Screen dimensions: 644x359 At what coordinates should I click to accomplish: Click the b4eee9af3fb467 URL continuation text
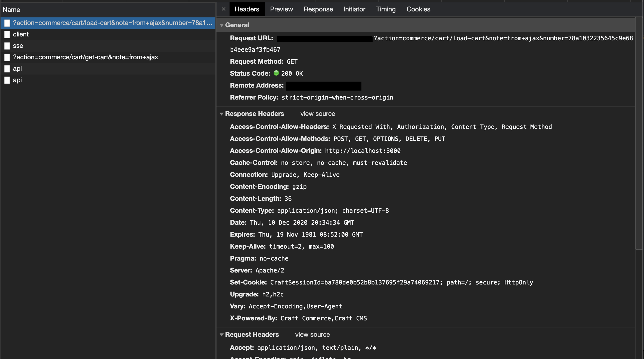pos(255,49)
